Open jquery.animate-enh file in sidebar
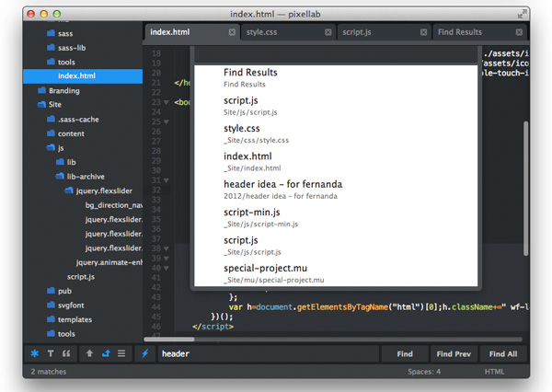This screenshot has height=392, width=552. [109, 262]
